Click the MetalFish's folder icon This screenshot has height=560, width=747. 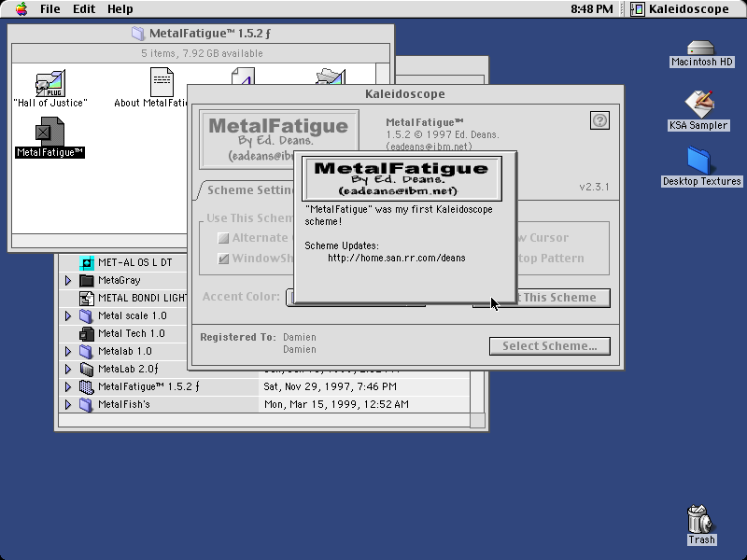point(86,404)
